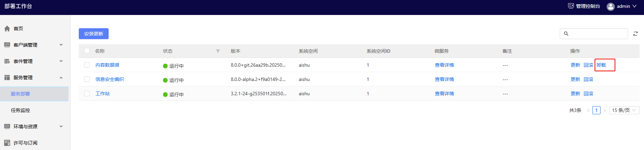The image size is (644, 150).
Task: Open the 工作站 service link
Action: click(x=103, y=94)
